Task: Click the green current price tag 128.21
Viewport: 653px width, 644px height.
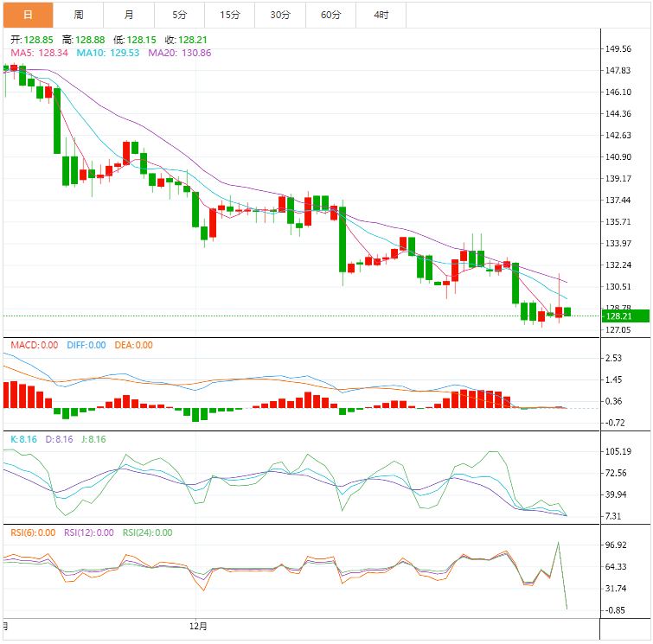Action: click(x=625, y=316)
